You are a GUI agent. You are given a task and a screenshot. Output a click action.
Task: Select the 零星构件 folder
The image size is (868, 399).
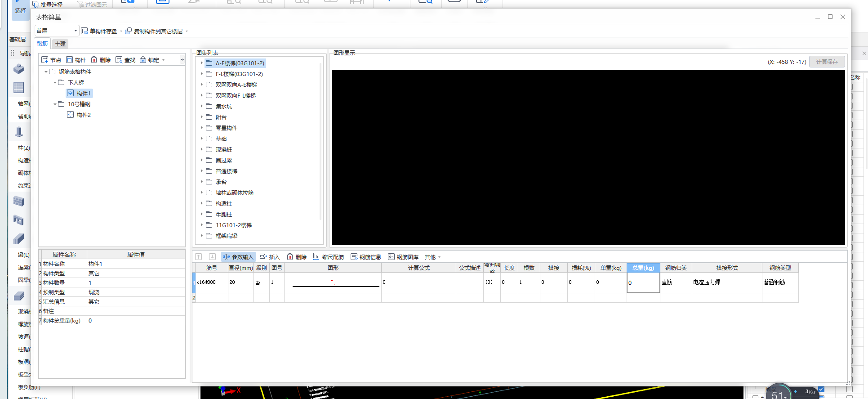tap(227, 128)
